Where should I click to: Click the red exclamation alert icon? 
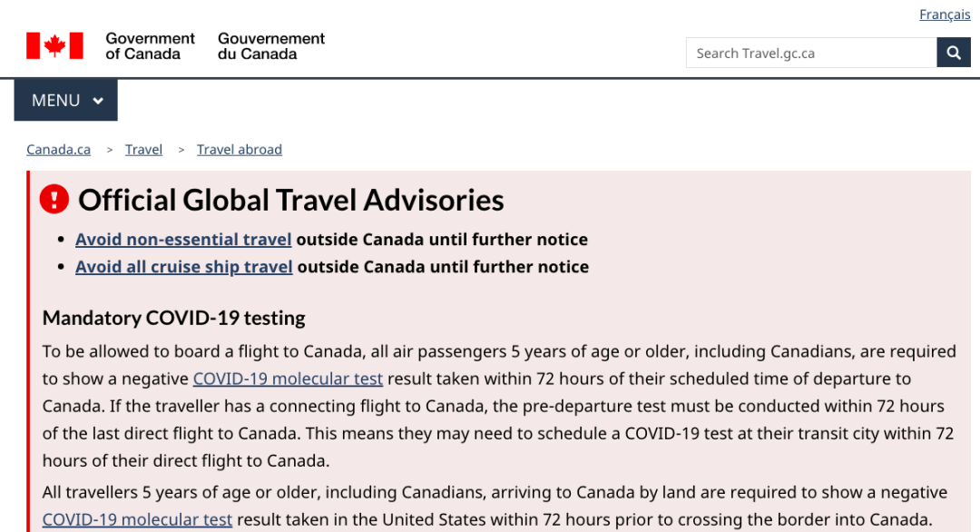(x=54, y=200)
